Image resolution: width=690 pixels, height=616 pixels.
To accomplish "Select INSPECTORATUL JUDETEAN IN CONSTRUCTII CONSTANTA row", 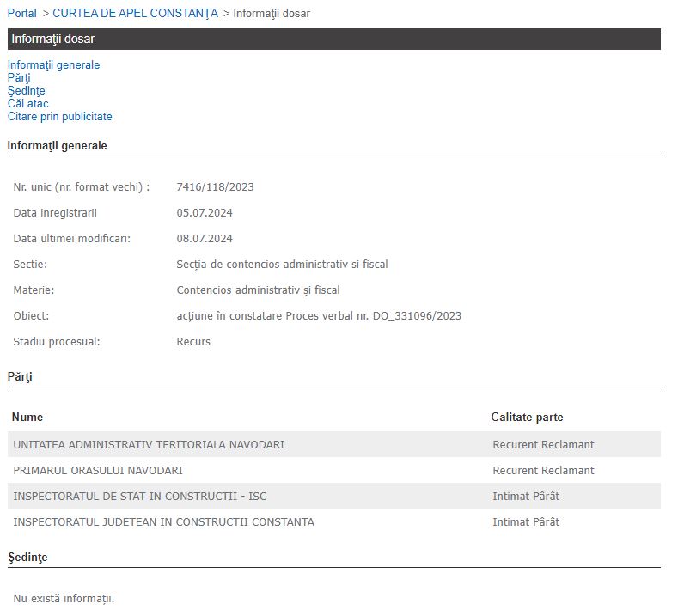I will click(163, 521).
